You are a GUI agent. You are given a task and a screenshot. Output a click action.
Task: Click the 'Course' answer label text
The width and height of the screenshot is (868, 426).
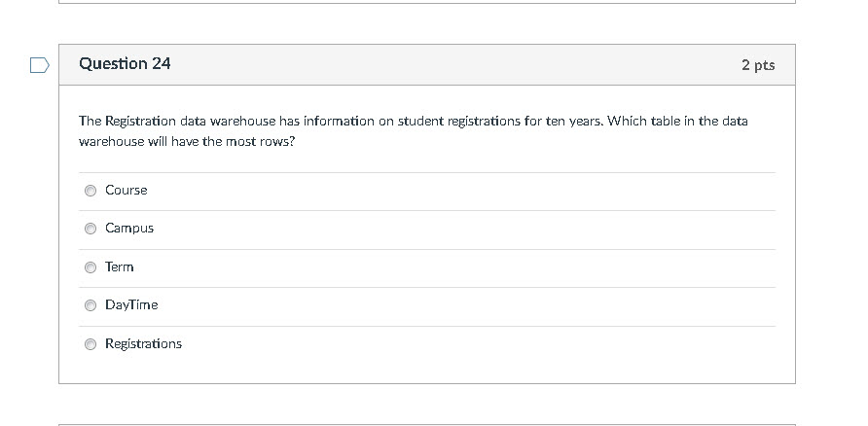tap(127, 191)
